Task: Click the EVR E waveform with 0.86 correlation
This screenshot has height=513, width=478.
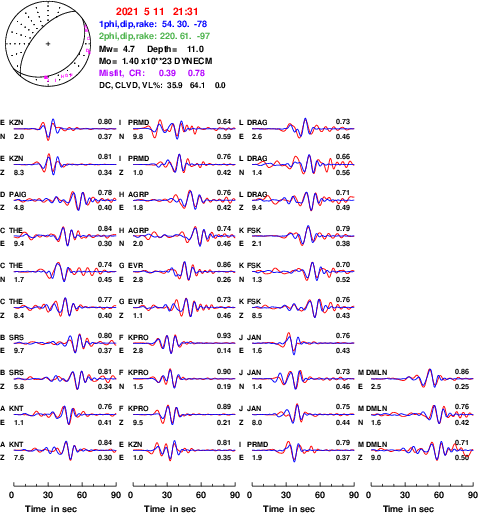Action: click(184, 272)
